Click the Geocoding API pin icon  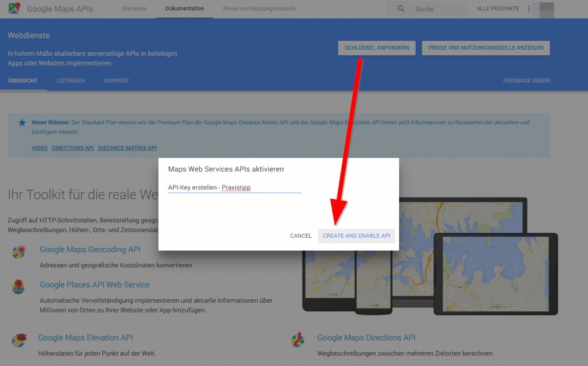[x=19, y=252]
